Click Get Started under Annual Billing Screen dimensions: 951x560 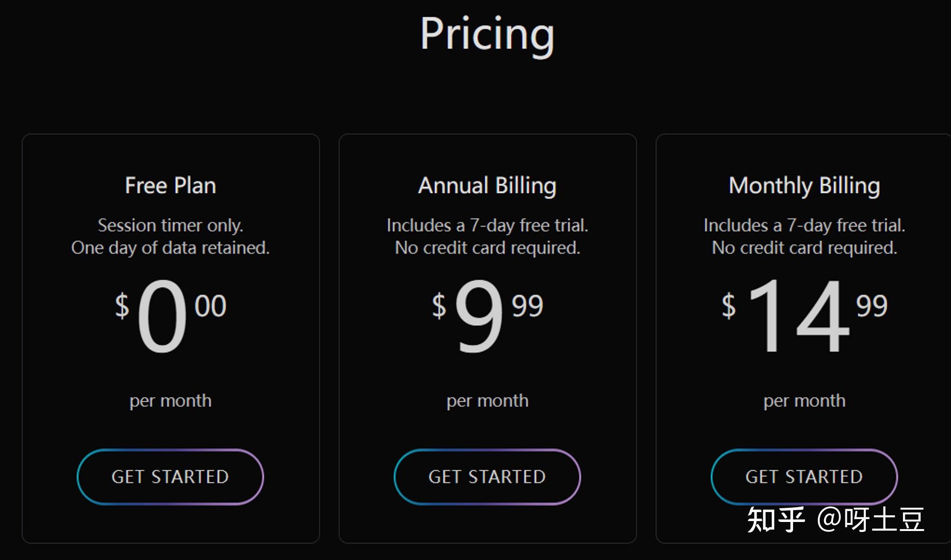tap(487, 477)
